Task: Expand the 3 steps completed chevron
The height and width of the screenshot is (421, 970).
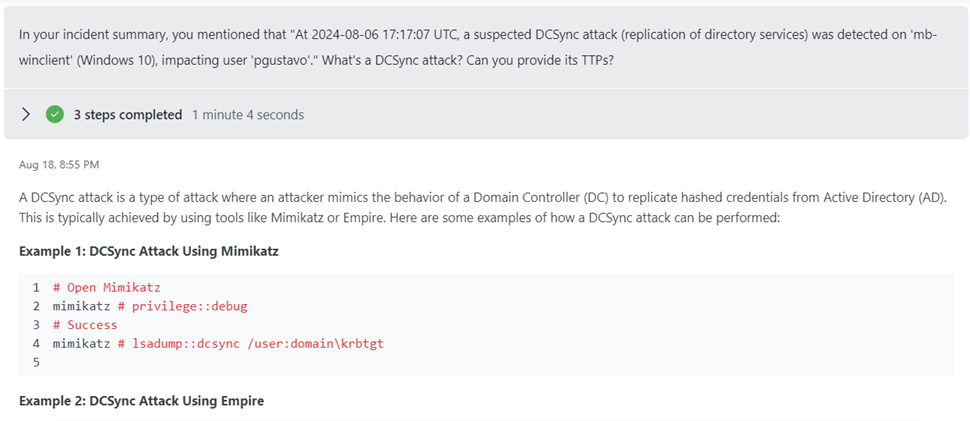Action: (25, 114)
